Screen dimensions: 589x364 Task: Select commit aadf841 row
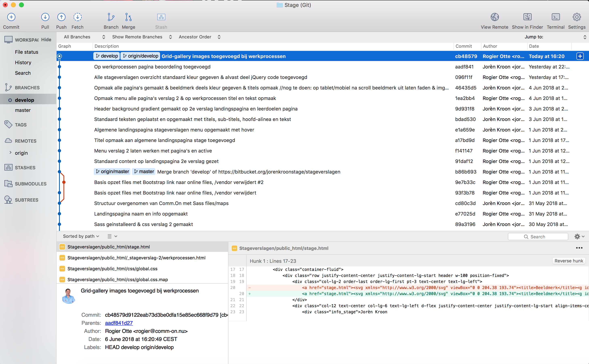[323, 67]
